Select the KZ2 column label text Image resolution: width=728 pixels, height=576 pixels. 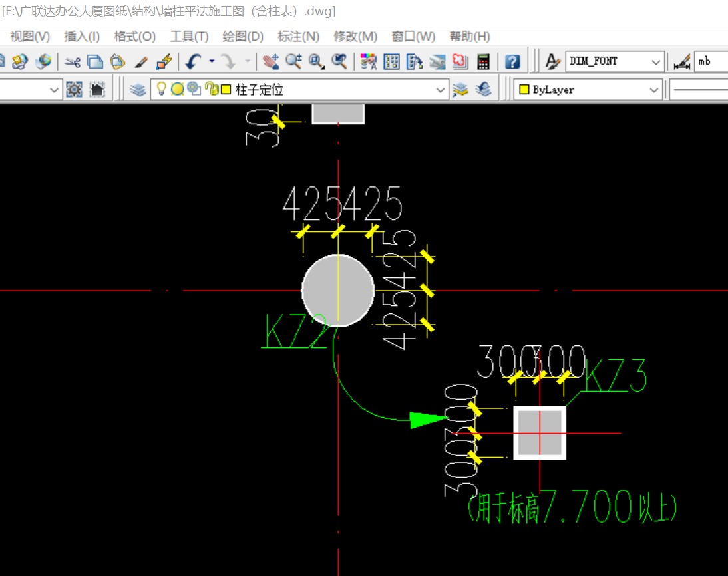(295, 331)
